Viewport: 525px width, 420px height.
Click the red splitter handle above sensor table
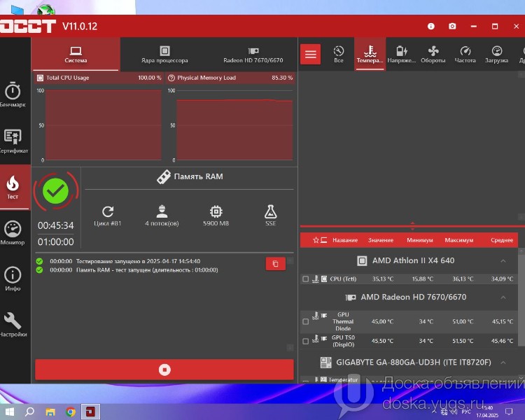pos(412,226)
